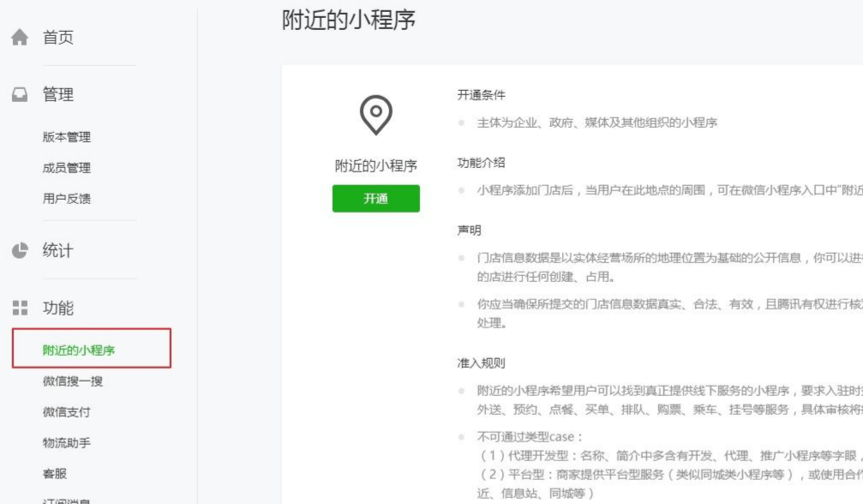The image size is (863, 504).
Task: Navigate to 微信支付 in the sidebar
Action: pyautogui.click(x=67, y=411)
